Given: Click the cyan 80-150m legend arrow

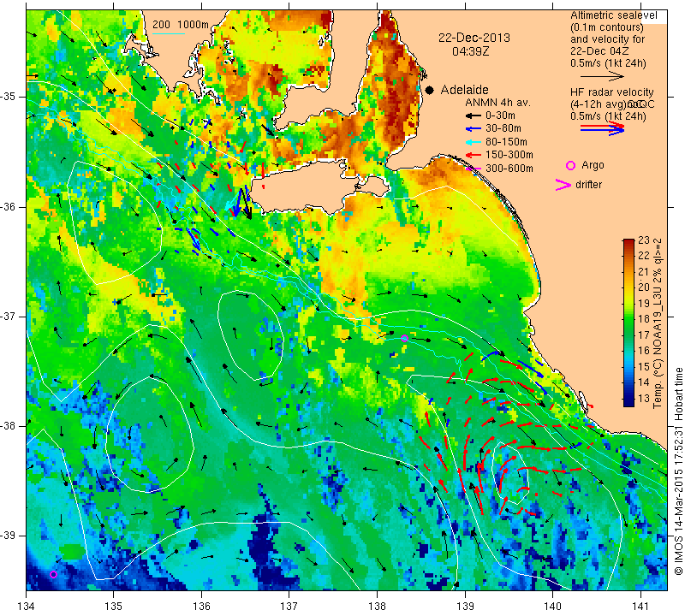Looking at the screenshot, I should [x=473, y=142].
